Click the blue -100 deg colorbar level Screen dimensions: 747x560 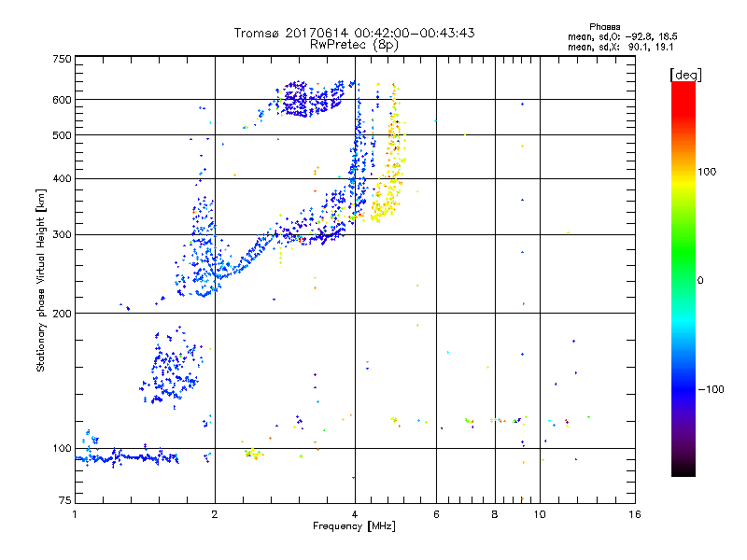click(x=684, y=389)
